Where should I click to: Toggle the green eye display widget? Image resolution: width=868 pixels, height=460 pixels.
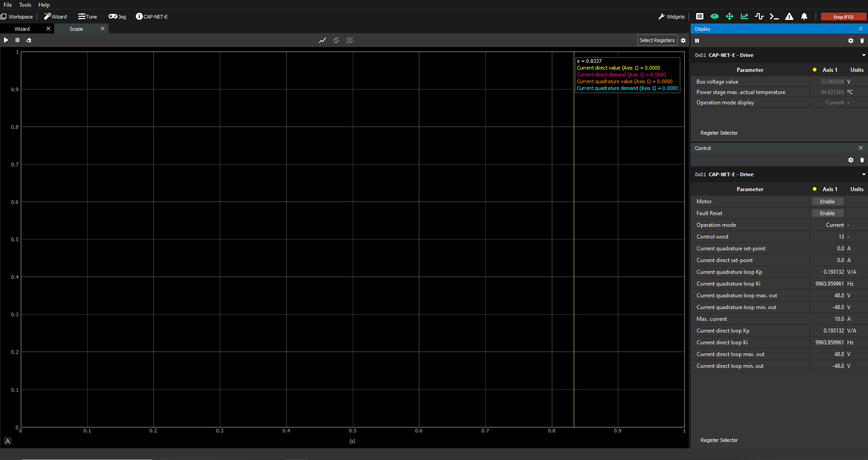coord(714,17)
